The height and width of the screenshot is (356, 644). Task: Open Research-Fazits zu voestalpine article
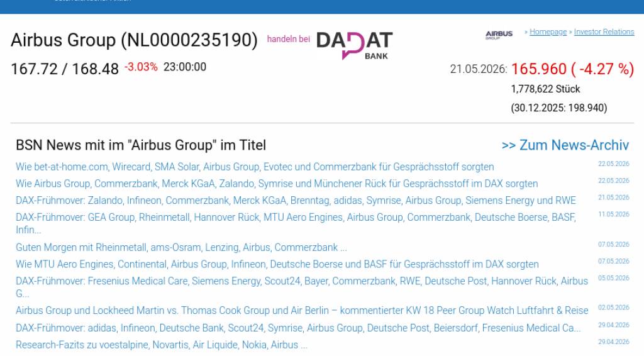(x=162, y=345)
